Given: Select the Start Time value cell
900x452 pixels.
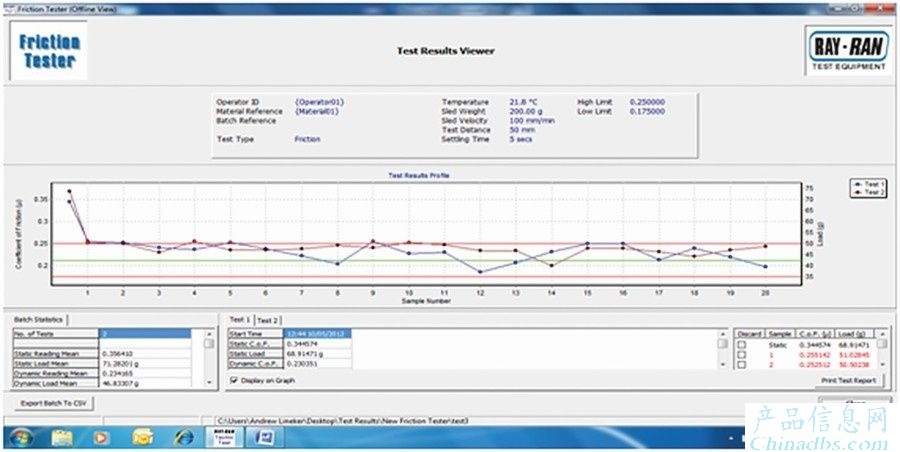Looking at the screenshot, I should point(317,334).
